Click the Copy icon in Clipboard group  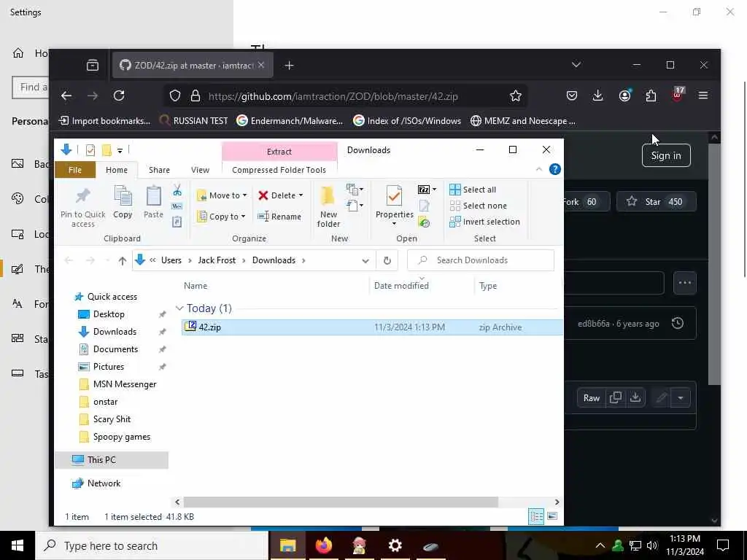click(x=123, y=195)
